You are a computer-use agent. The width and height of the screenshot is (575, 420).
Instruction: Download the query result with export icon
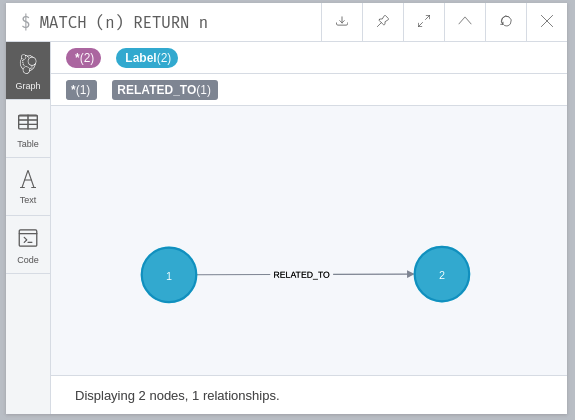(342, 22)
